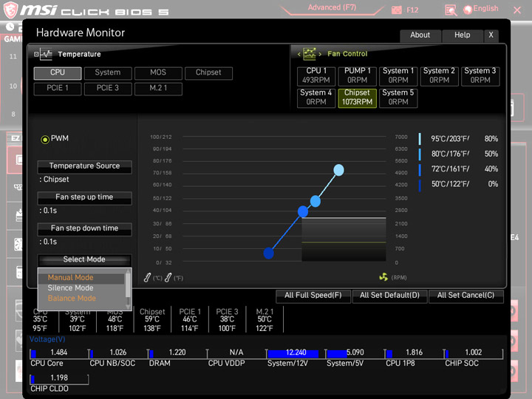Open the English language selector
This screenshot has height=399, width=532.
pyautogui.click(x=481, y=9)
